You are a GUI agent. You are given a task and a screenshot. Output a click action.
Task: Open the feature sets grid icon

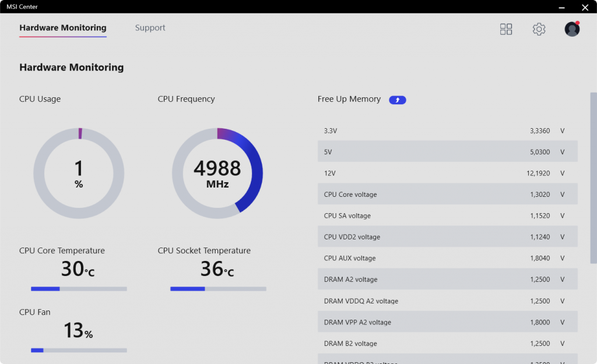(506, 29)
